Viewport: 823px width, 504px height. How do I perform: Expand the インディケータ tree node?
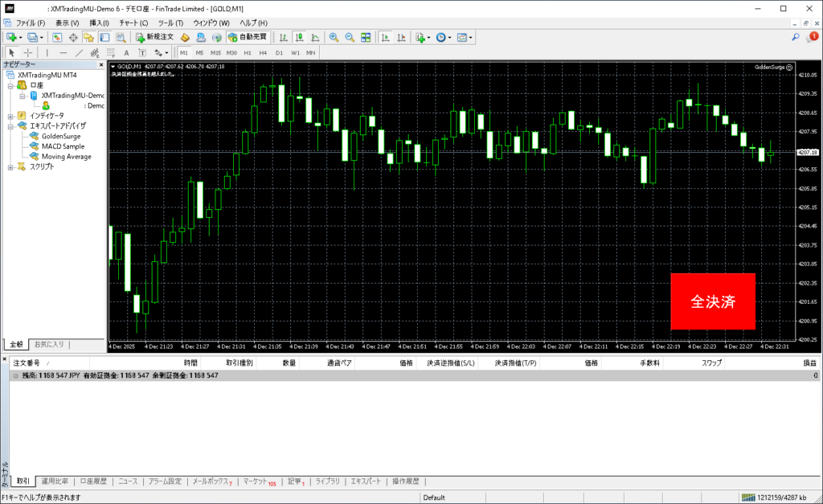pyautogui.click(x=10, y=116)
